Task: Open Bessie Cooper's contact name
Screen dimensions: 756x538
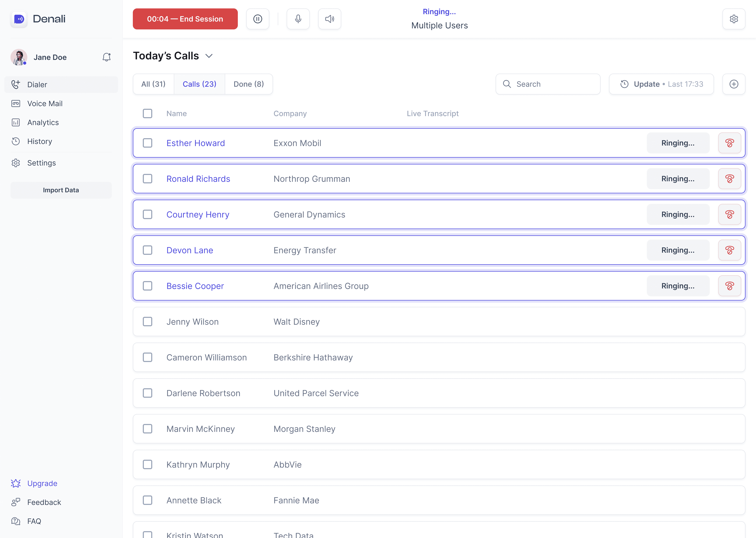Action: pos(195,286)
